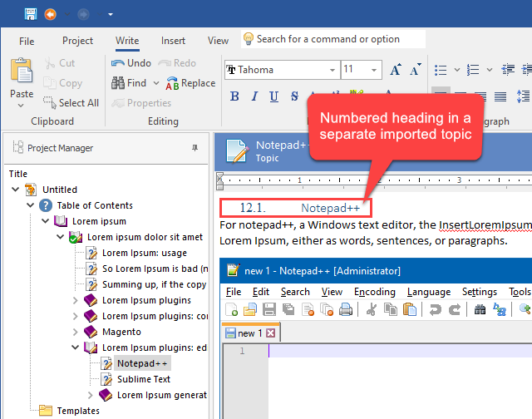Select 'Summing up, if the copy' topic

(154, 284)
